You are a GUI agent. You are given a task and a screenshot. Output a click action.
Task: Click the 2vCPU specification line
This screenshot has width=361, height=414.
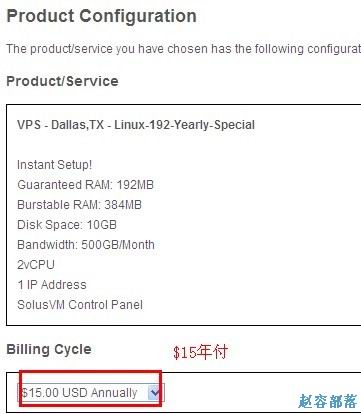point(36,265)
